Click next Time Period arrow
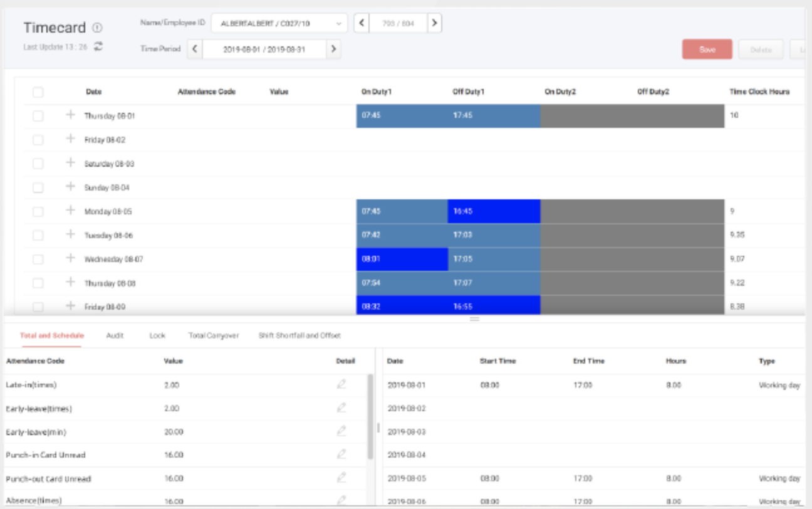 pos(333,49)
